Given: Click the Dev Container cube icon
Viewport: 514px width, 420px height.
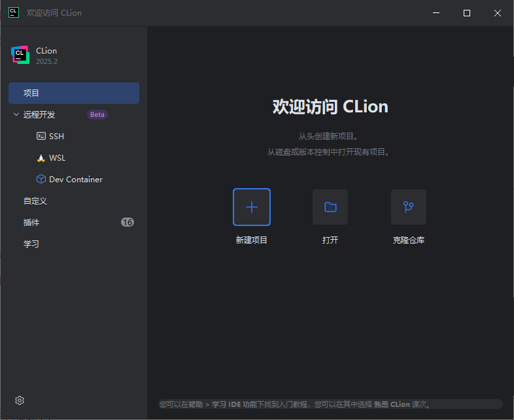Looking at the screenshot, I should pos(41,179).
